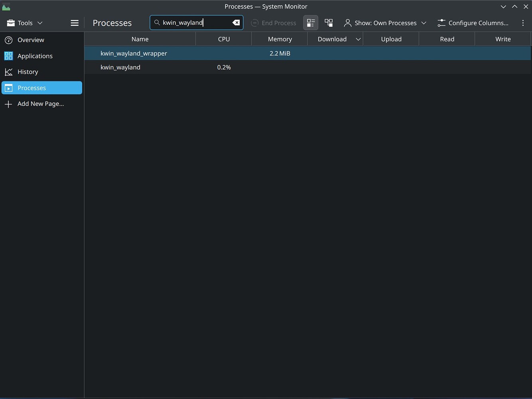Open the Download column dropdown
Viewport: 532px width, 399px height.
pos(358,39)
